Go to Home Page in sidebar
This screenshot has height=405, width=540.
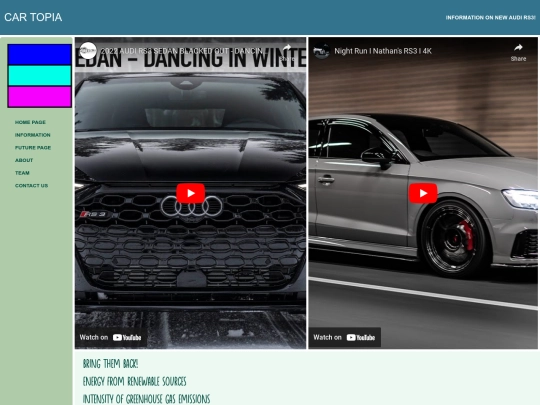click(x=30, y=122)
